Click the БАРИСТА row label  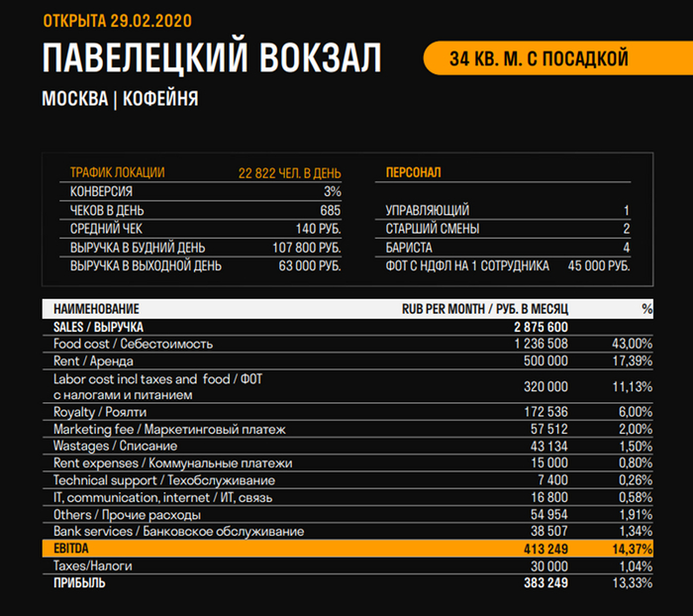tap(409, 248)
